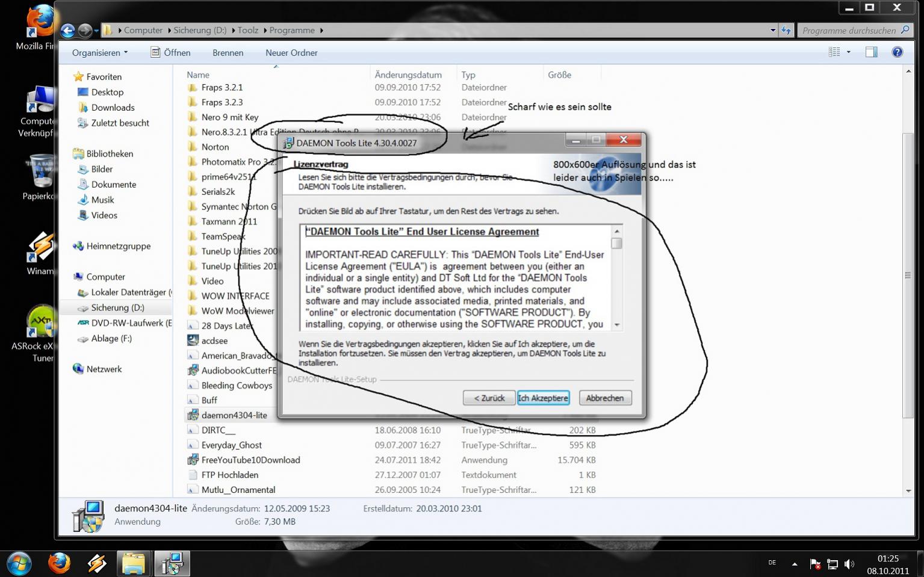Select Ablage (F:) in the navigation pane
This screenshot has width=924, height=577.
click(111, 339)
